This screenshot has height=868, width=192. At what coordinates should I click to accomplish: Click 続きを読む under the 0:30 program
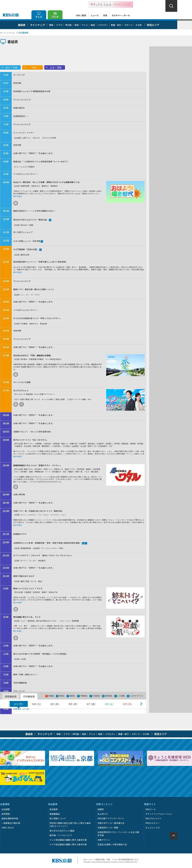tap(18, 631)
